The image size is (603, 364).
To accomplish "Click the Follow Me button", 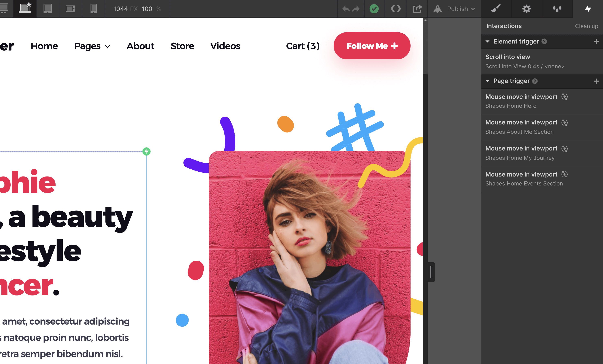I will 372,46.
